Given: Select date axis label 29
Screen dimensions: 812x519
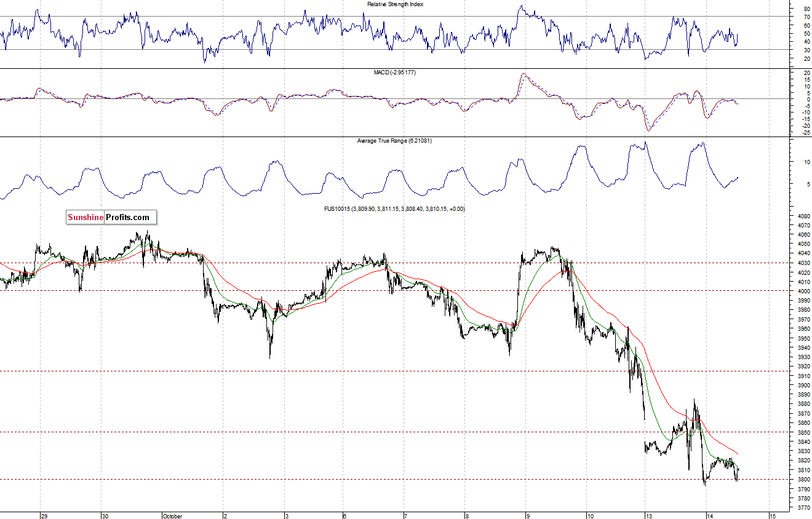Looking at the screenshot, I should point(44,515).
